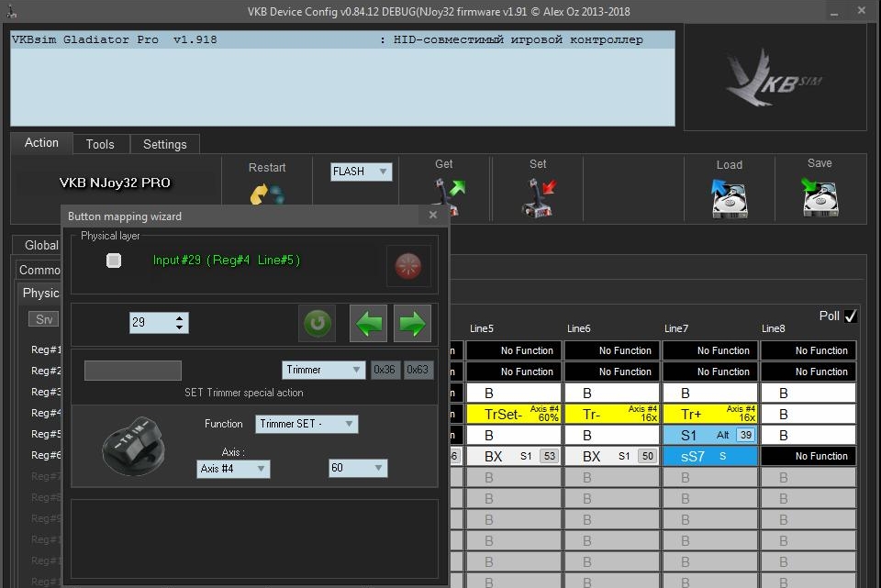The image size is (881, 588).
Task: Click No Function cell in Line5, first row
Action: [x=514, y=350]
